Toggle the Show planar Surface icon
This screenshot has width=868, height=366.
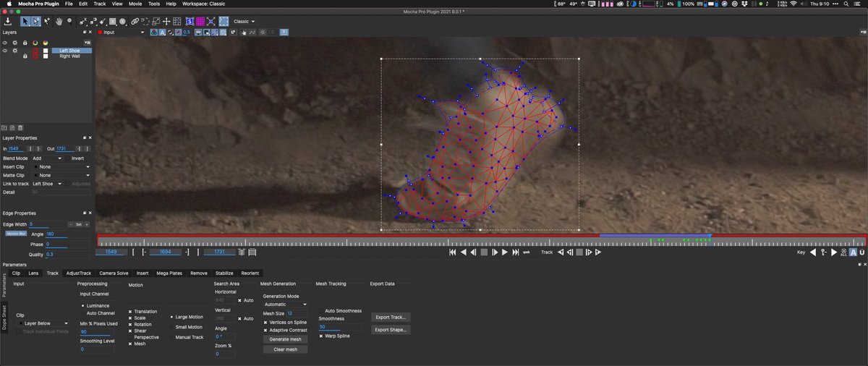(x=190, y=21)
